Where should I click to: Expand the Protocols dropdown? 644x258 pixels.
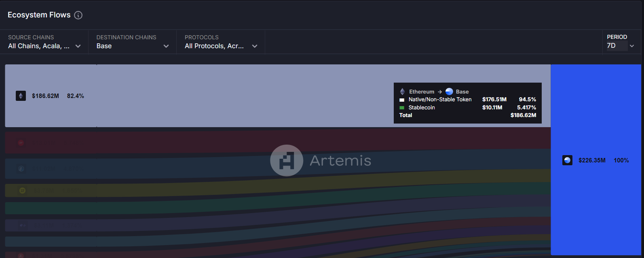click(x=221, y=42)
